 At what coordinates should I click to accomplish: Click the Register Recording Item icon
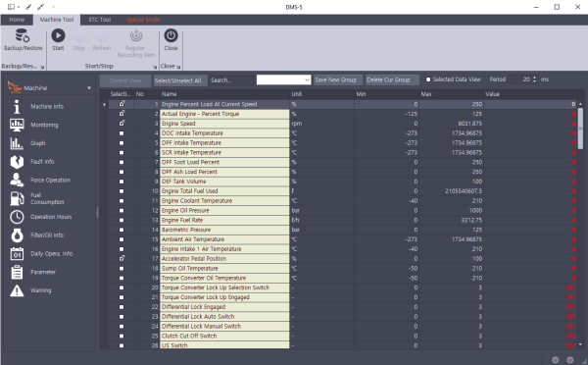(136, 35)
